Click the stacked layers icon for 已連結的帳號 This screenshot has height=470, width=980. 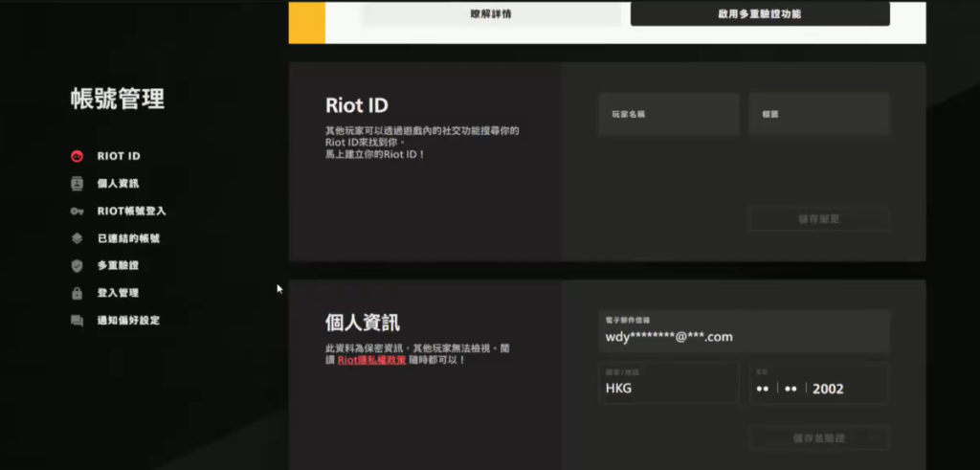(77, 238)
